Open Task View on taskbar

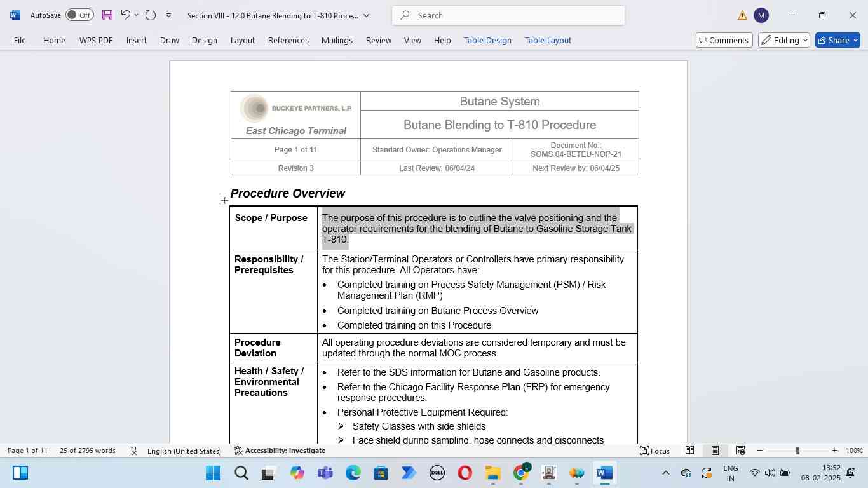(x=269, y=473)
